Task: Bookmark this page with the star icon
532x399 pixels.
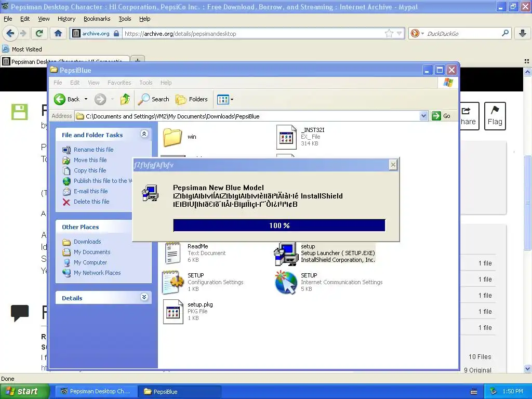Action: click(x=389, y=33)
